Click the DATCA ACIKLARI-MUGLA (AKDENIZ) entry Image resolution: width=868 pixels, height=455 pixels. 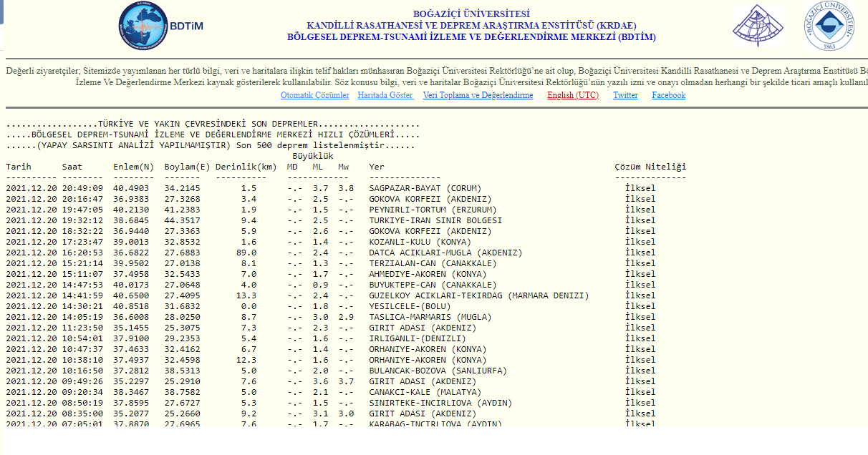click(445, 253)
